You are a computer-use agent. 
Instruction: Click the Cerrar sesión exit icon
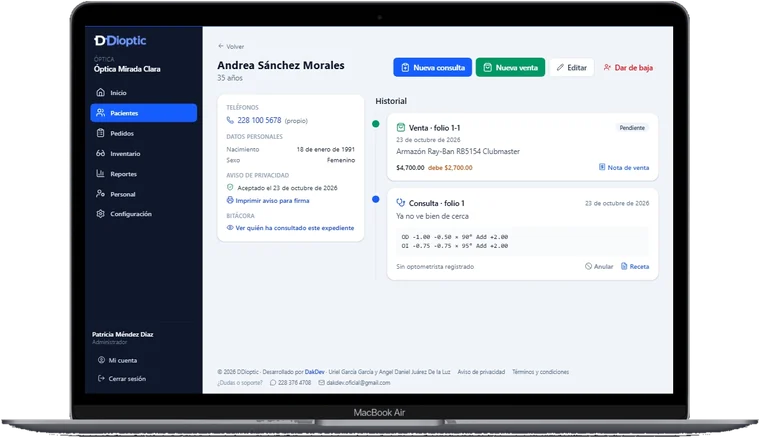point(101,378)
